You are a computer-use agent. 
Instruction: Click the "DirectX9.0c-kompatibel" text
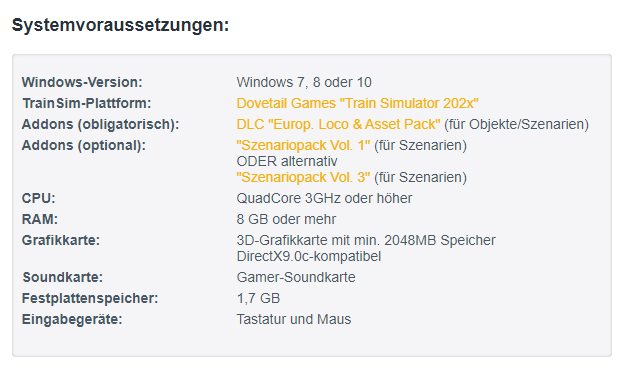click(309, 256)
